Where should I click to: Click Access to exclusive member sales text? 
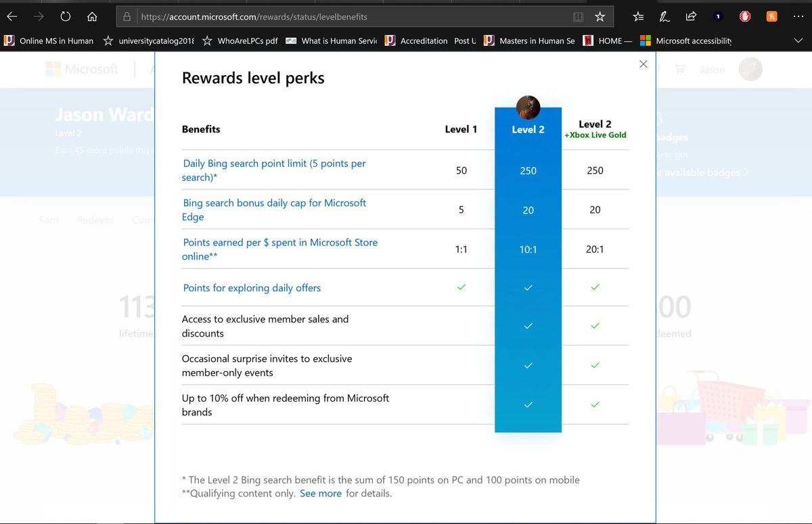pos(265,326)
